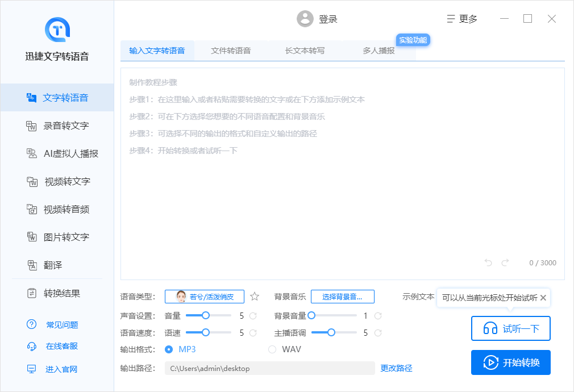The height and width of the screenshot is (392, 574).
Task: Open 视频转音频 sidebar item
Action: tap(57, 209)
